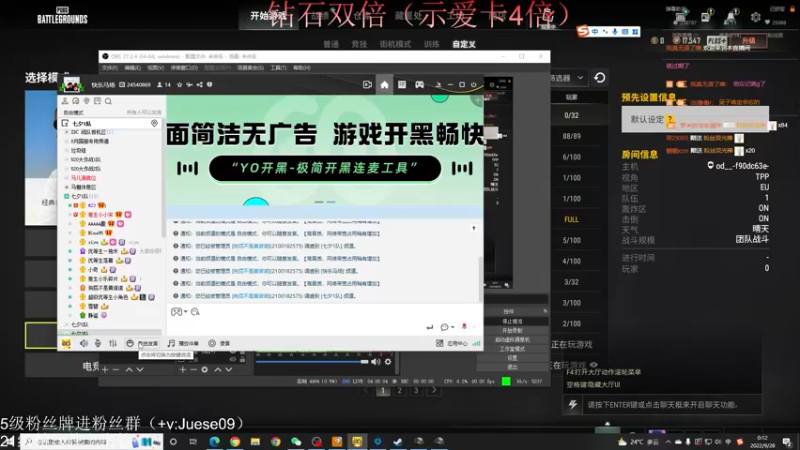Expand the 垃圾组 channel
Screen dimensions: 800x450
pos(67,151)
